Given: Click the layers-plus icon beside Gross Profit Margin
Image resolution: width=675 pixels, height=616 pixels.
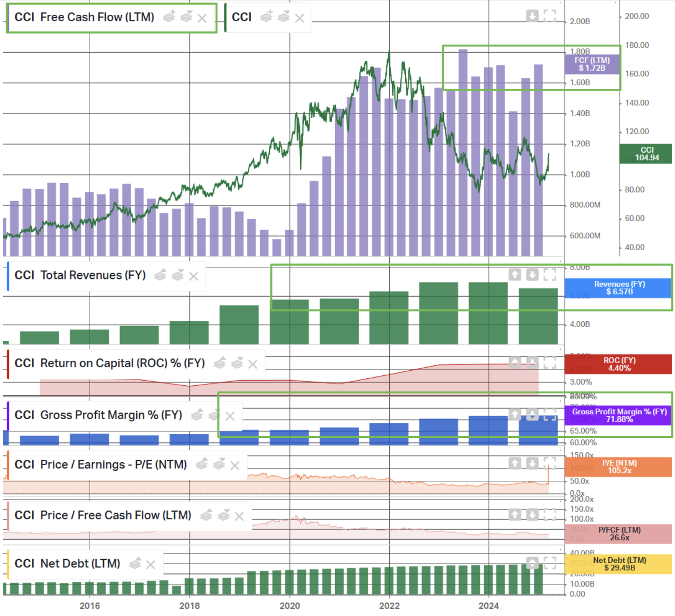Looking at the screenshot, I should tap(197, 415).
